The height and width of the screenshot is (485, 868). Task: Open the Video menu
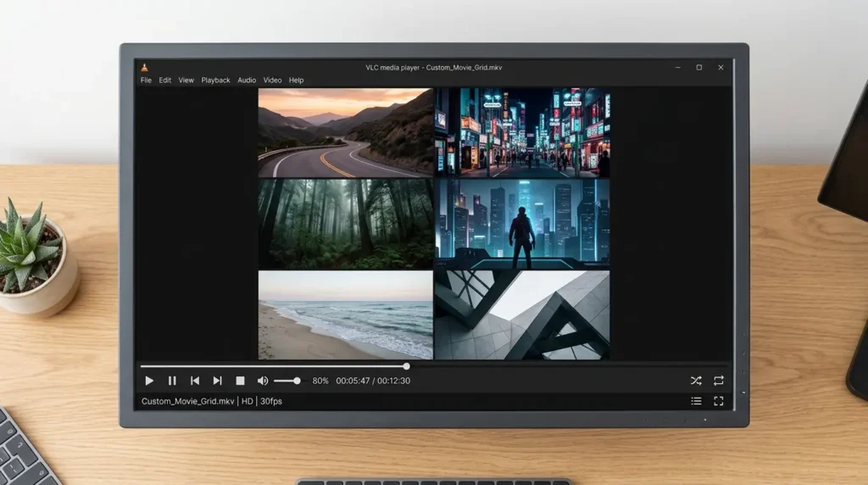272,81
